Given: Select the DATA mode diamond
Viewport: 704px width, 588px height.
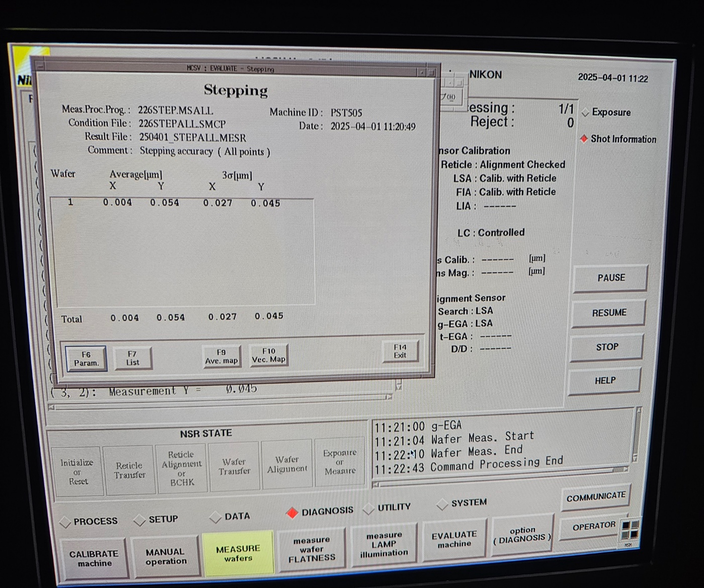Looking at the screenshot, I should click(x=215, y=517).
